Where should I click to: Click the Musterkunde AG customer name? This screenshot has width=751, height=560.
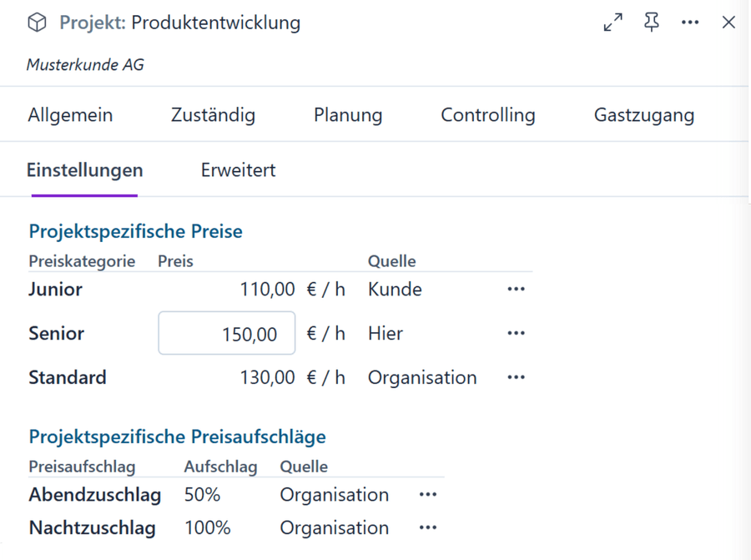point(85,64)
